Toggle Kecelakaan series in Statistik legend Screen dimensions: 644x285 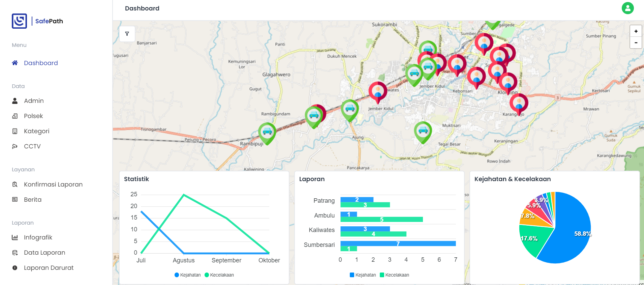(219, 275)
